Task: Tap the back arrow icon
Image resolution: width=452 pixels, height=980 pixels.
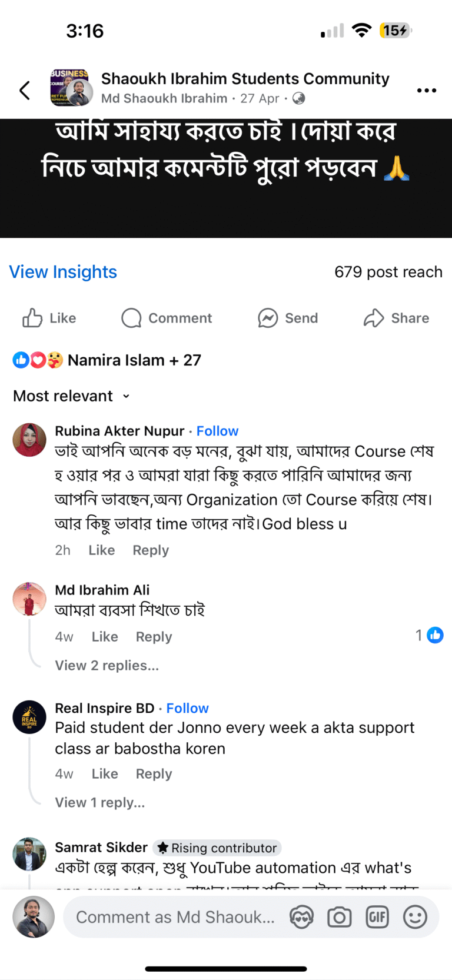Action: 25,90
